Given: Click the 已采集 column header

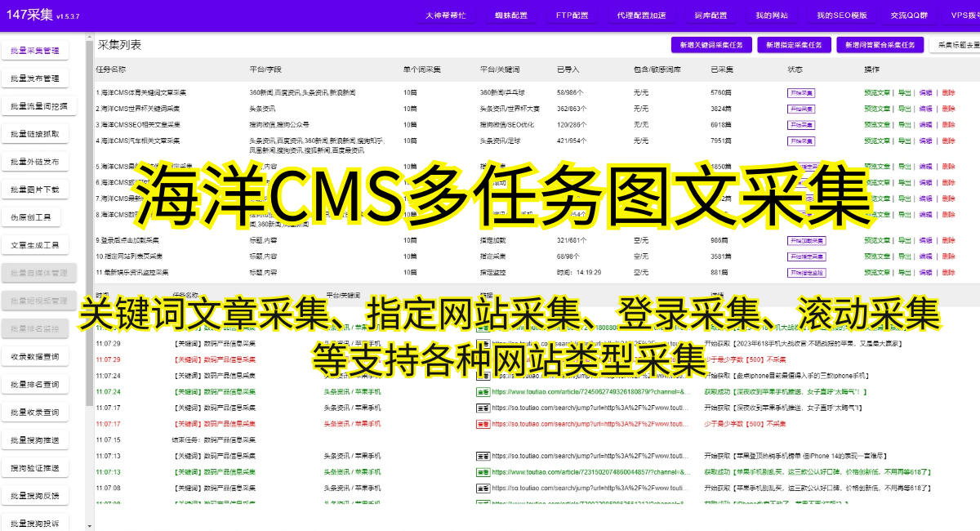Looking at the screenshot, I should (722, 69).
